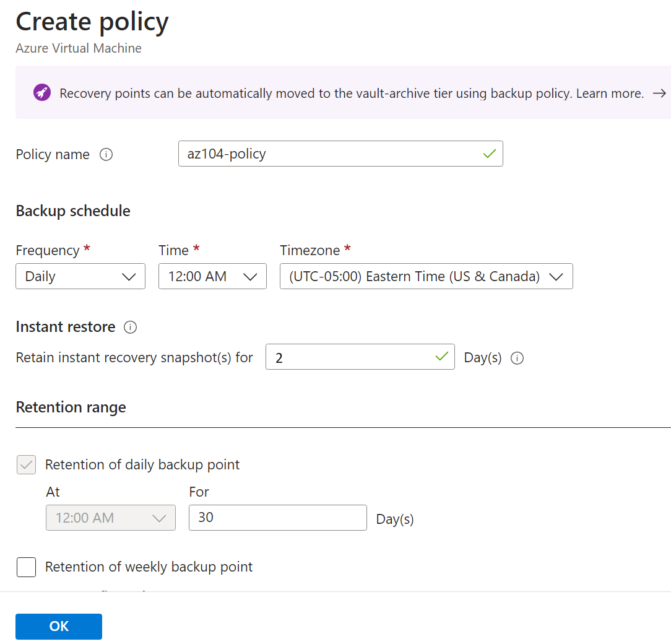Image resolution: width=671 pixels, height=644 pixels.
Task: Open the Frequency dropdown
Action: pyautogui.click(x=80, y=276)
